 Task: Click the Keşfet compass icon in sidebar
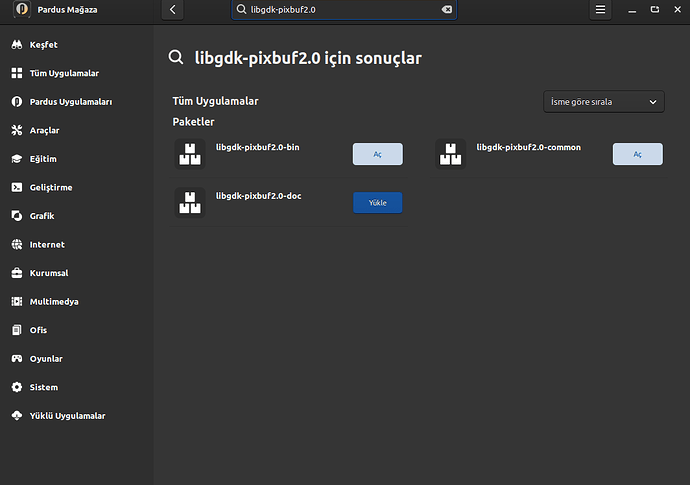coord(16,45)
